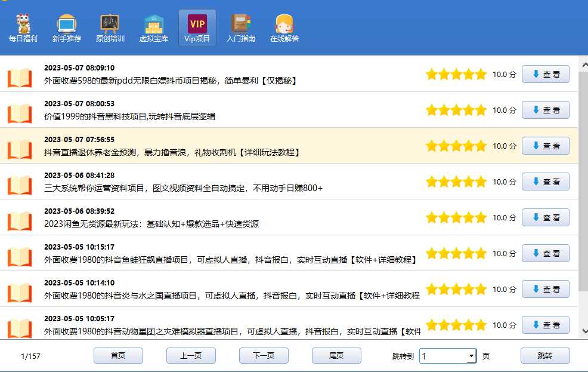Go to next page with 下一页
The width and height of the screenshot is (588, 372).
[264, 355]
